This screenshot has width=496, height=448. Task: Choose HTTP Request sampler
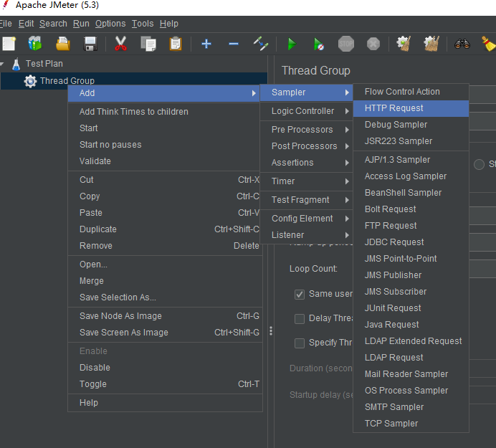point(411,108)
